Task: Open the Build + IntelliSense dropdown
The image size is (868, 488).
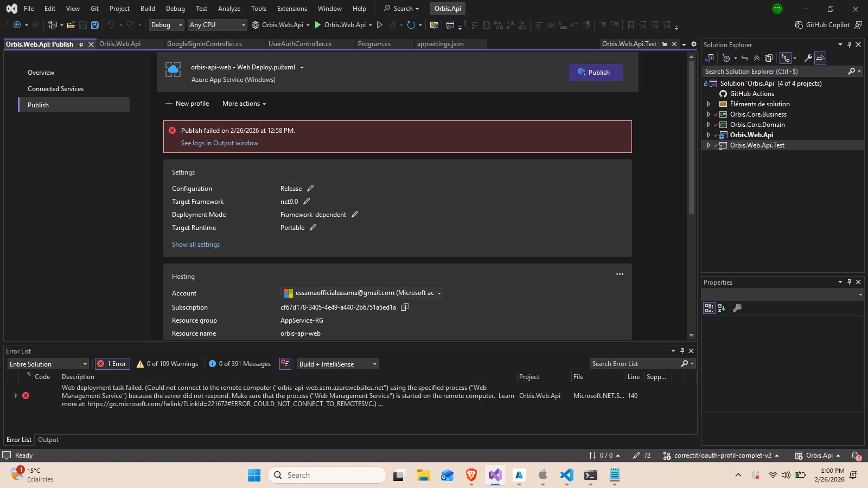Action: (337, 364)
